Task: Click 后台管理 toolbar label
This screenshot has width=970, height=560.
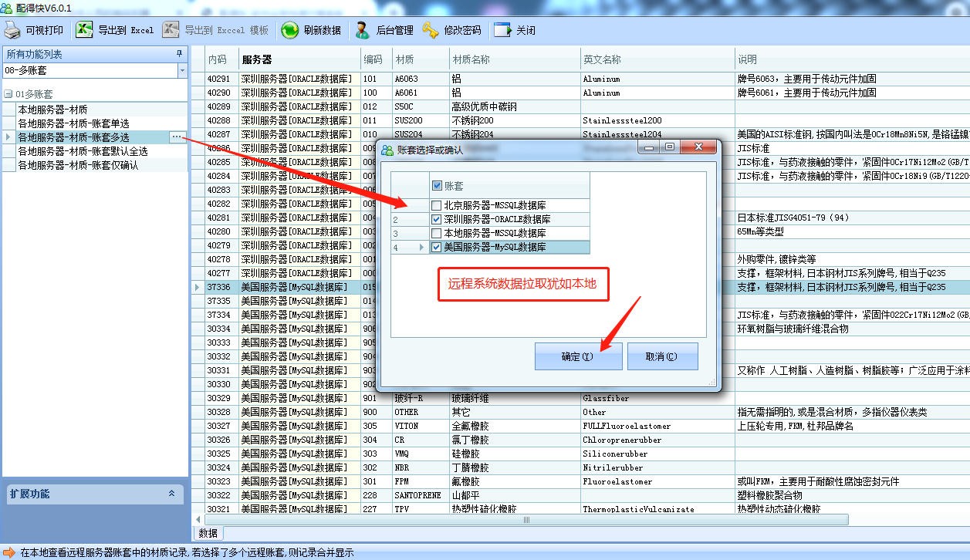Action: 394,31
